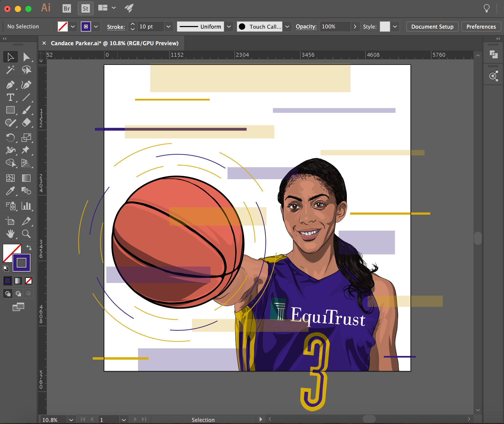This screenshot has width=504, height=424.
Task: Open zoom level dropdown at 10.8%
Action: [71, 420]
